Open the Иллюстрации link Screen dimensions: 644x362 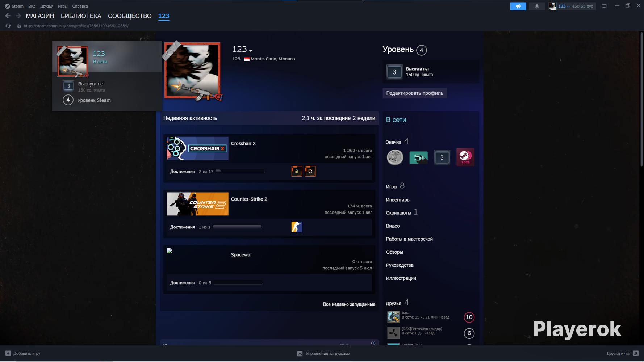[401, 278]
